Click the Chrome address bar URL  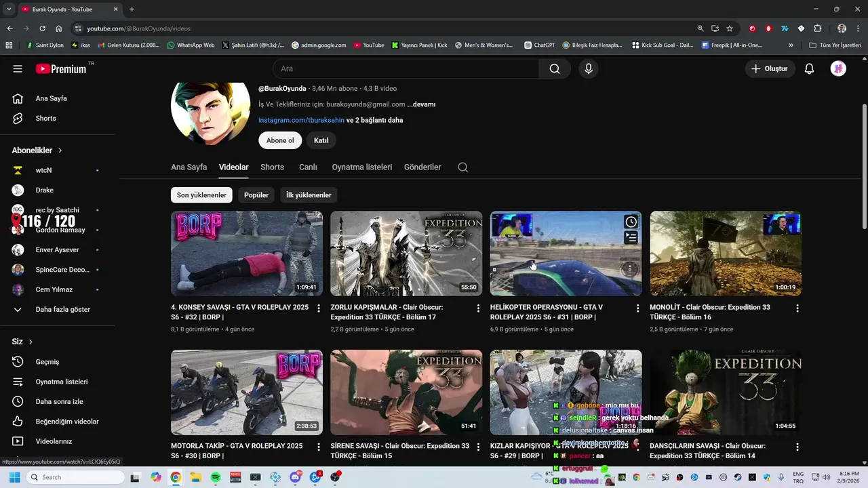click(x=138, y=28)
